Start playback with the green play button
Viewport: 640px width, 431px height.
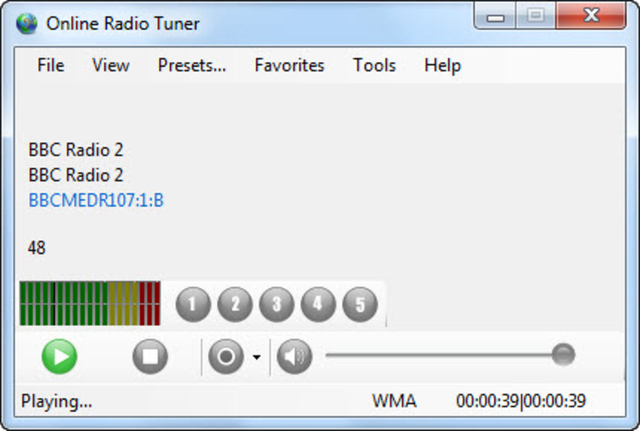[60, 356]
